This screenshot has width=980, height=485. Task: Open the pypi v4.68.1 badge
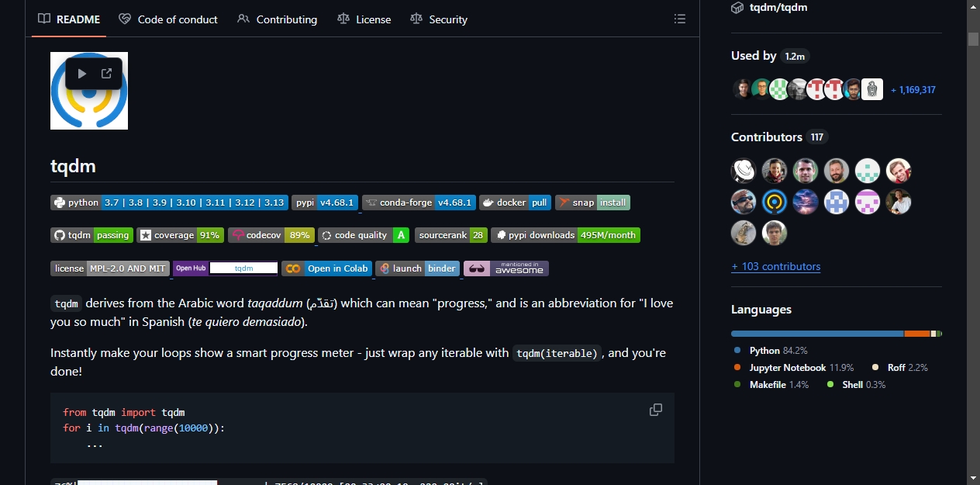(x=325, y=203)
